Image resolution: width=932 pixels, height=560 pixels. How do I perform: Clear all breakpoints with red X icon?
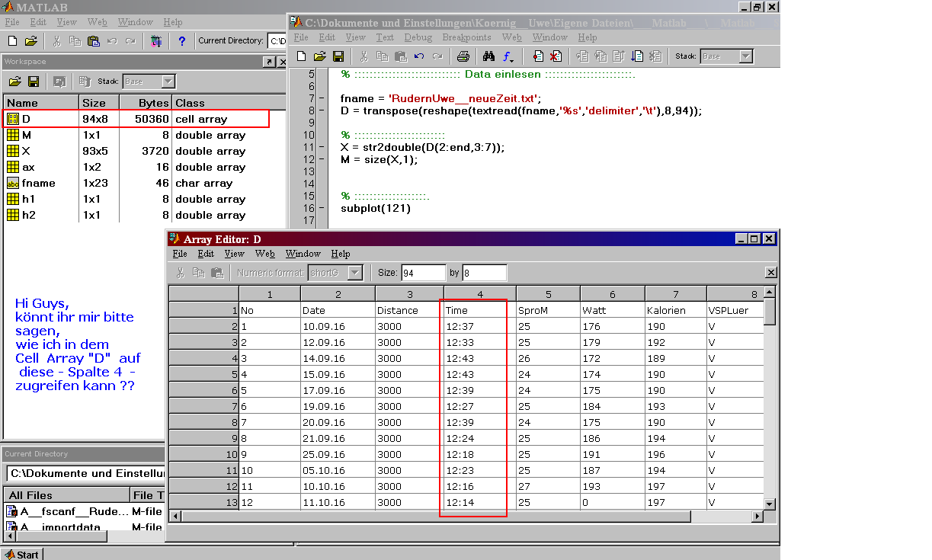pyautogui.click(x=556, y=56)
